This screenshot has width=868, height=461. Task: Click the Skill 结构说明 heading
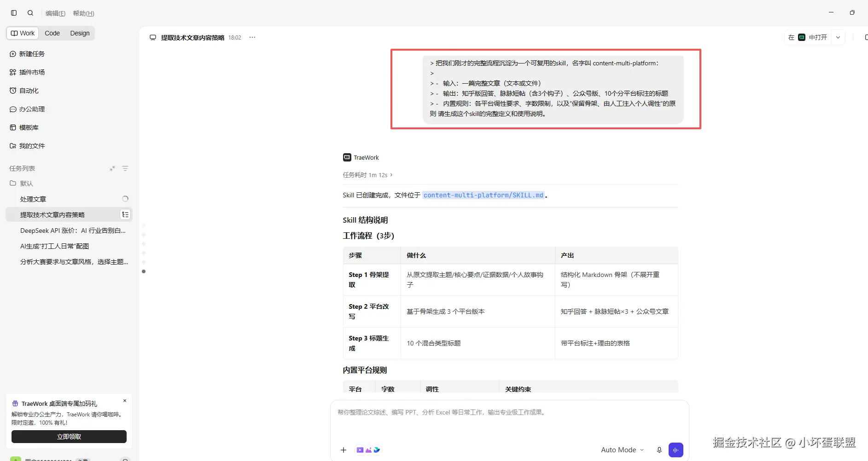click(365, 220)
